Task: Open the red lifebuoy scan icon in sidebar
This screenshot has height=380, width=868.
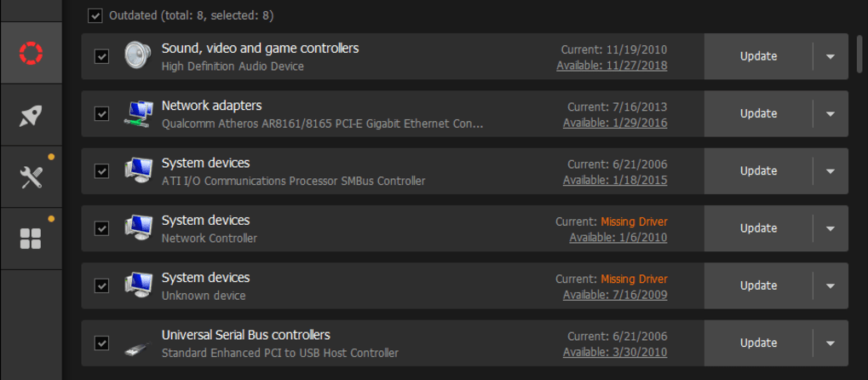Action: coord(31,54)
